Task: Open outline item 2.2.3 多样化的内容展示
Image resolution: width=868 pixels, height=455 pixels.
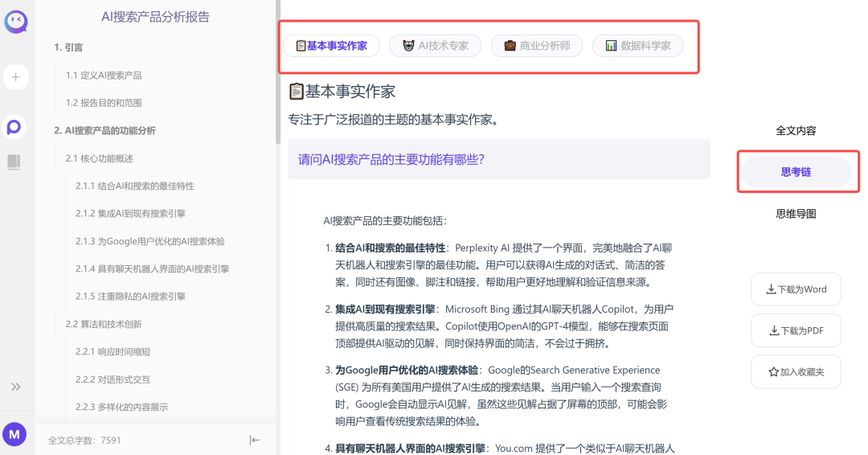Action: tap(122, 408)
